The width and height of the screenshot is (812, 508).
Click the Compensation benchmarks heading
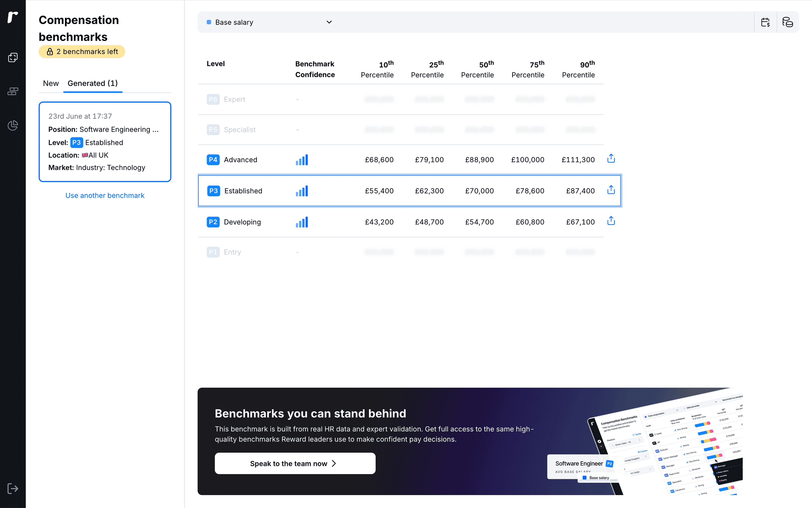click(79, 28)
